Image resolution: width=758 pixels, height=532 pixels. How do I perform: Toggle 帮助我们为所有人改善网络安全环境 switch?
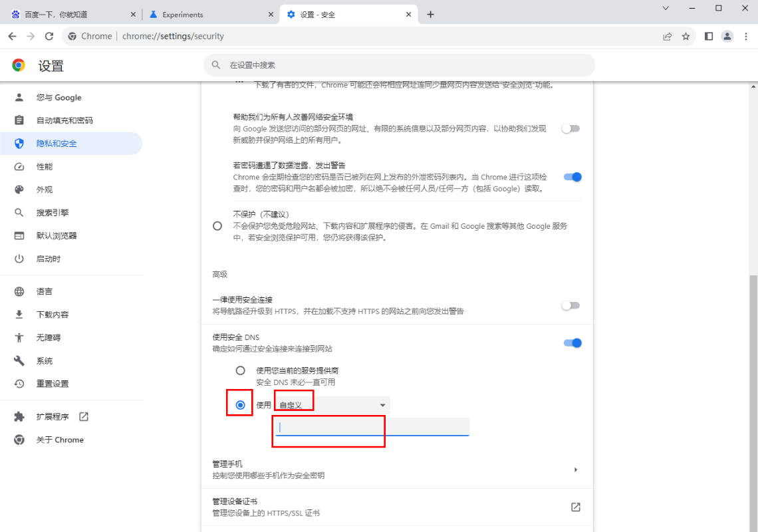(571, 128)
